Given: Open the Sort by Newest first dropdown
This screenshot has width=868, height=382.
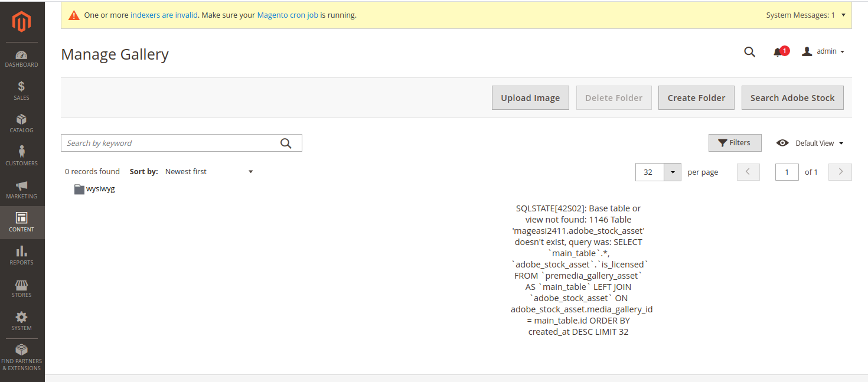Looking at the screenshot, I should coord(210,171).
